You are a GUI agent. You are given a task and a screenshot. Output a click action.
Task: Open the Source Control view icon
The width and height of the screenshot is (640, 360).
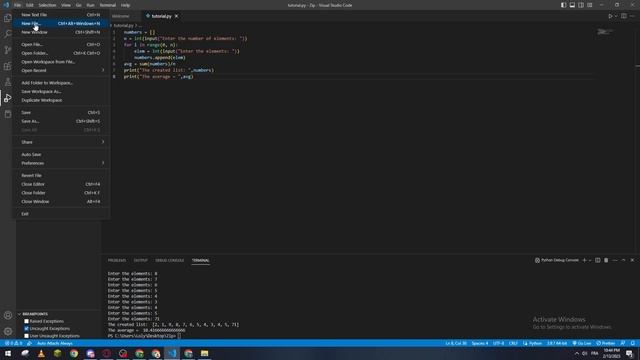coord(8,50)
